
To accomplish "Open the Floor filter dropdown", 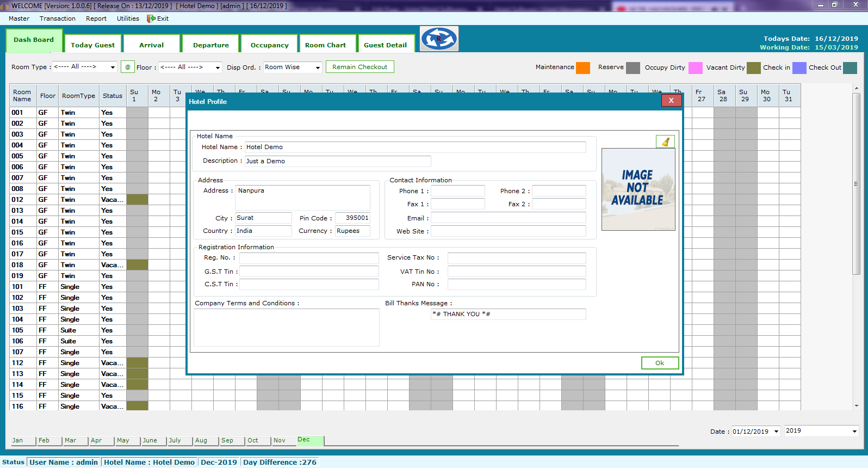I will 218,67.
